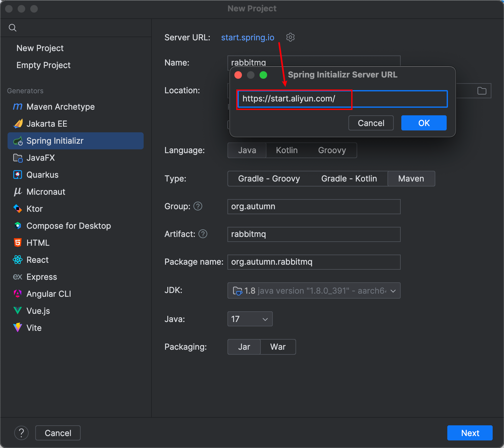Viewport: 504px width, 448px height.
Task: Click the Express ex icon
Action: pos(18,277)
